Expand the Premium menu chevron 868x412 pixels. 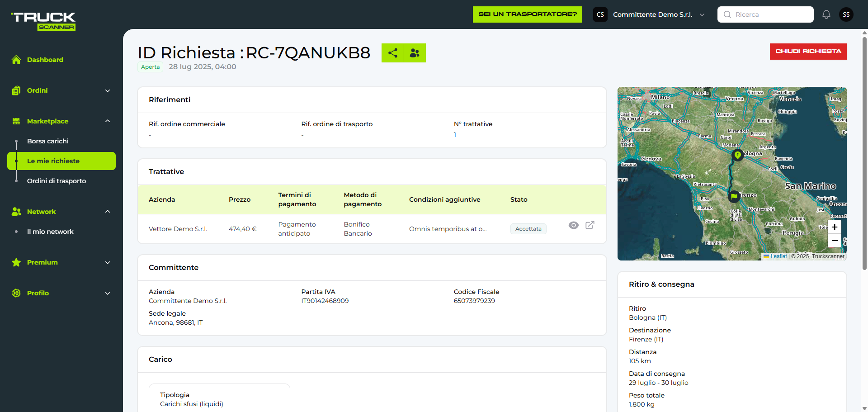108,263
